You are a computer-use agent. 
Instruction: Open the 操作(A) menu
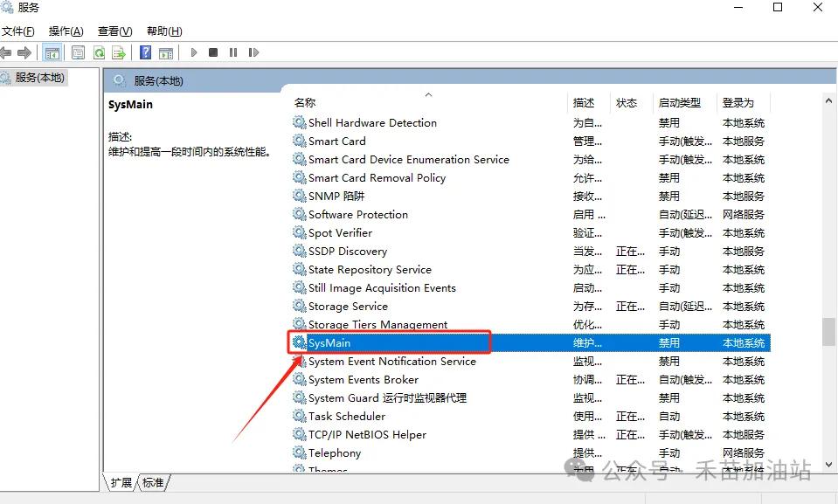click(66, 31)
